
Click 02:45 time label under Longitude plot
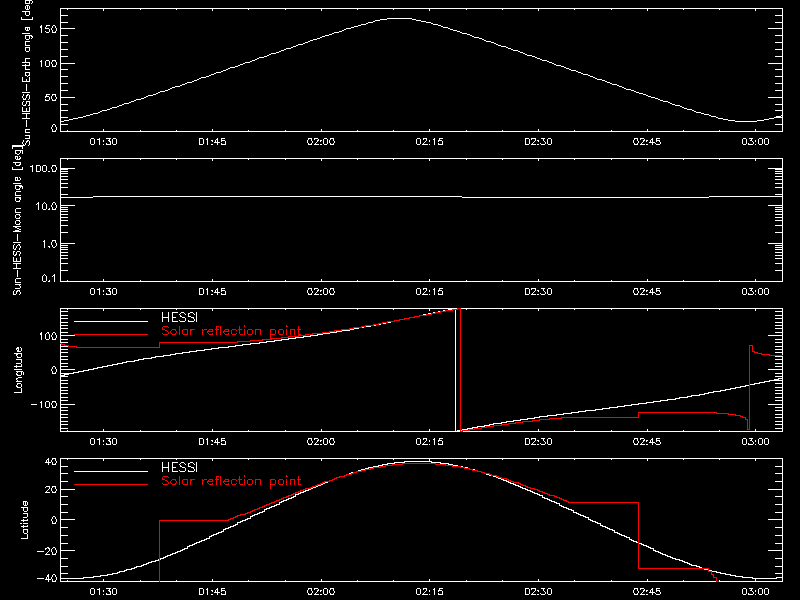click(x=647, y=442)
